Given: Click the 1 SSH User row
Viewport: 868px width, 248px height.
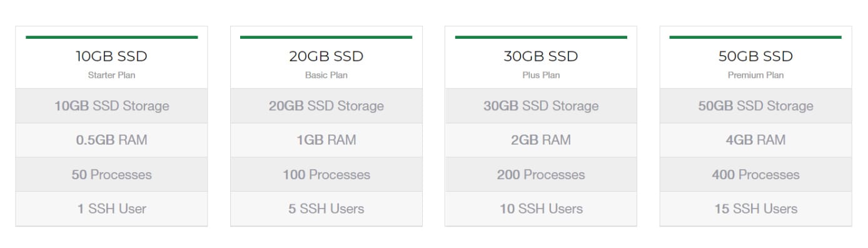Looking at the screenshot, I should [111, 209].
